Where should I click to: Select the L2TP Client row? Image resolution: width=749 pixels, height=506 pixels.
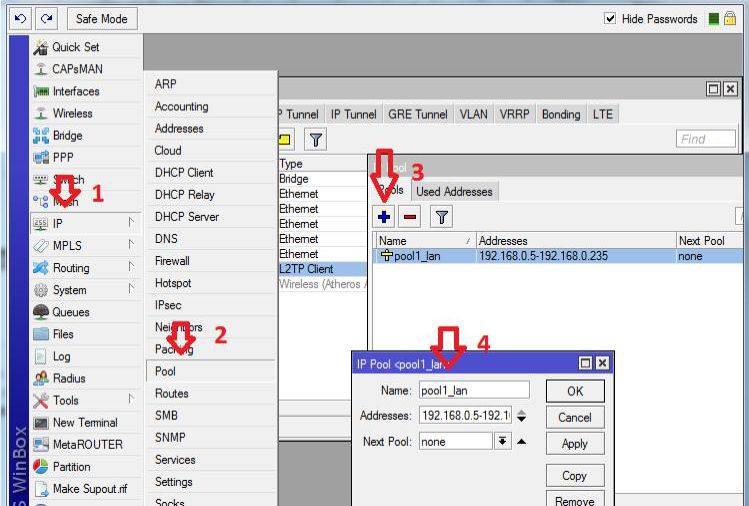point(322,269)
